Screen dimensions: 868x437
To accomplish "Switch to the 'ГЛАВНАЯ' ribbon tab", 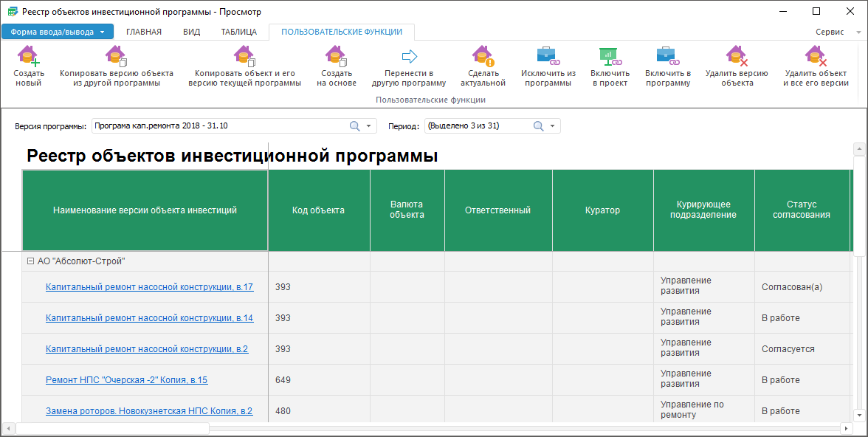I will pos(144,32).
